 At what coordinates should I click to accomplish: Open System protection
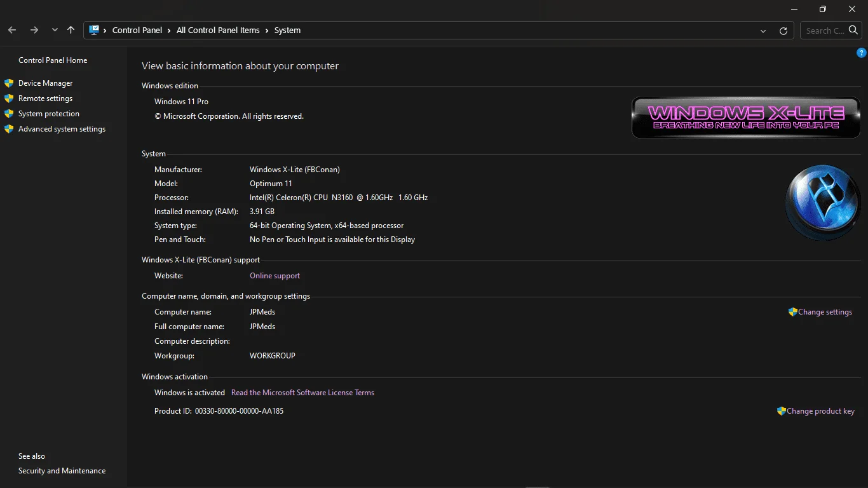(49, 114)
